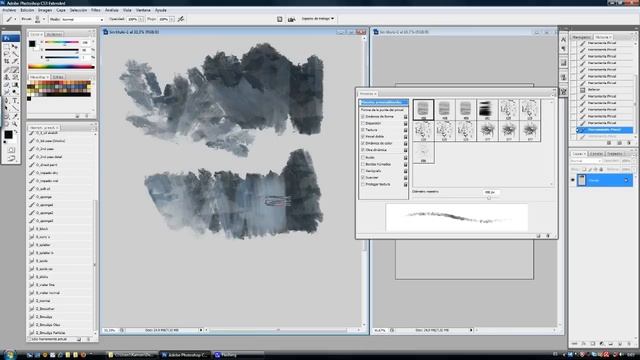The image size is (640, 360).
Task: Open the Archivo menu
Action: [x=9, y=10]
